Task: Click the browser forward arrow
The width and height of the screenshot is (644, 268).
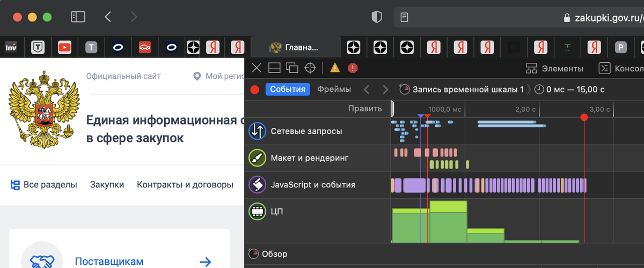Action: coord(134,17)
